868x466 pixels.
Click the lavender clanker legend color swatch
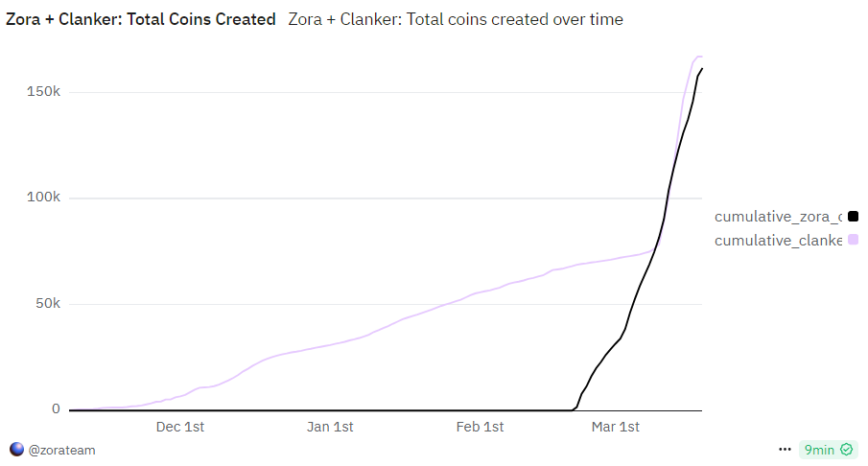tap(853, 240)
